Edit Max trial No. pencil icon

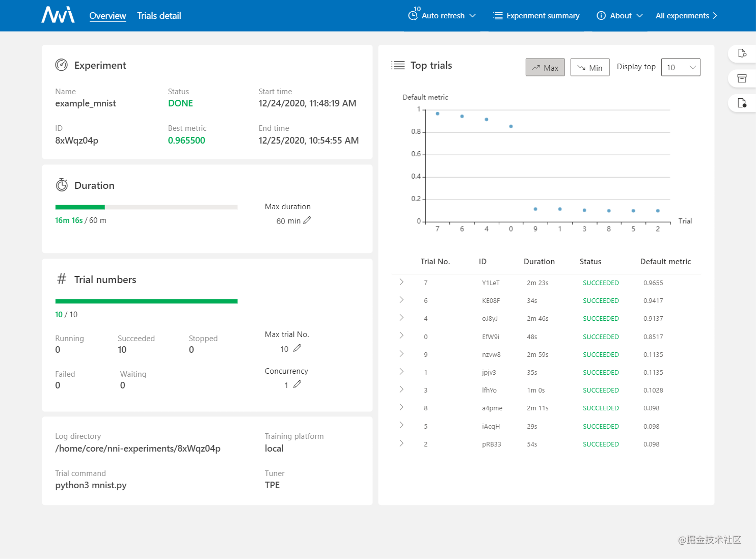coord(298,348)
